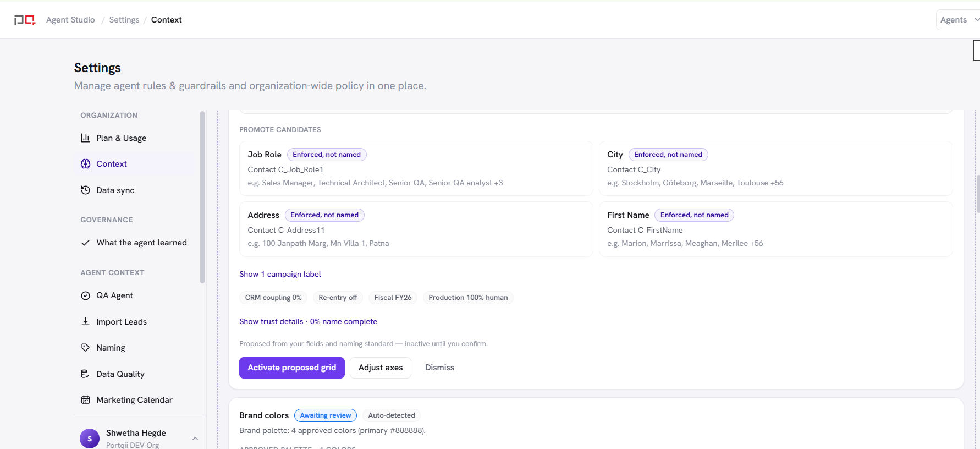Image resolution: width=980 pixels, height=449 pixels.
Task: Expand the Shwetha Hegde account menu chevron
Action: [x=195, y=439]
